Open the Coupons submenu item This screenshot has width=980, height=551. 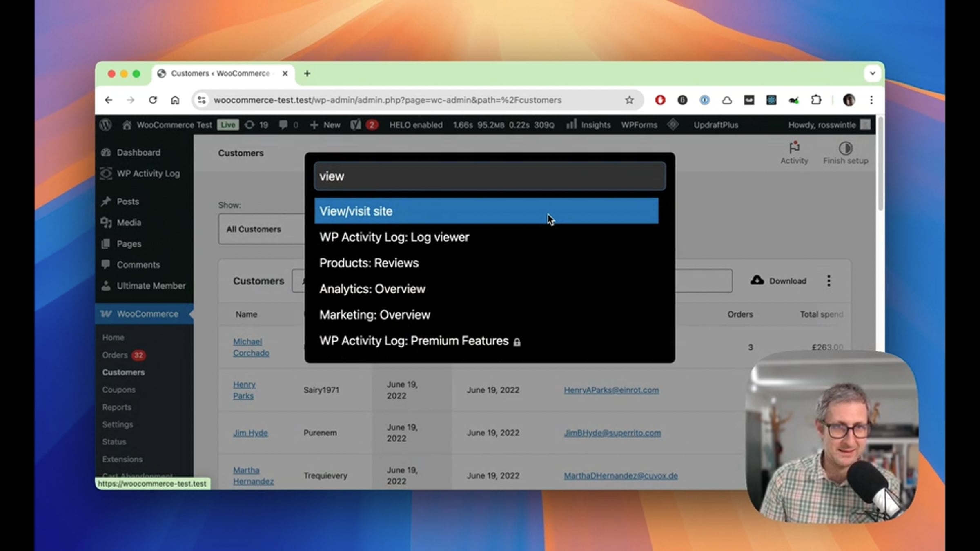click(x=119, y=390)
